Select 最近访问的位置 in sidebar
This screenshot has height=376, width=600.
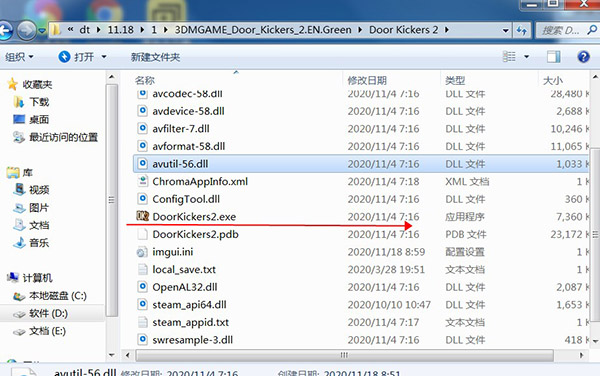64,137
